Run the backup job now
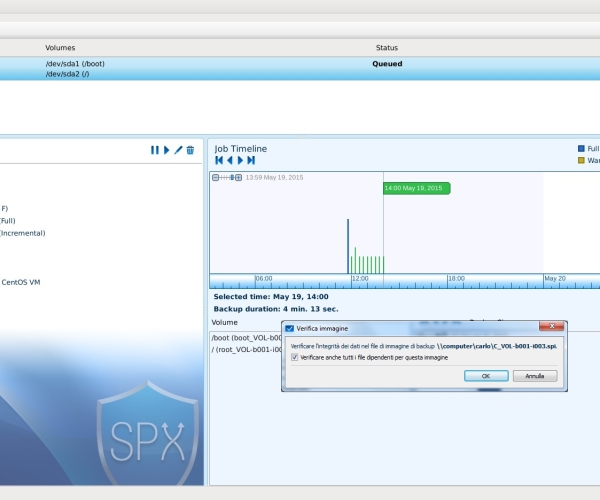Viewport: 600px width, 500px height. (166, 150)
